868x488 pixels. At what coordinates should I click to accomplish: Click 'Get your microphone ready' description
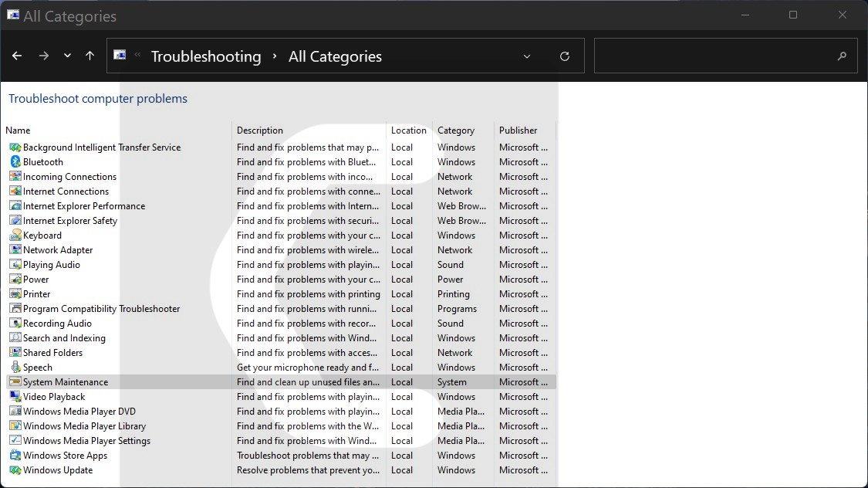coord(308,368)
